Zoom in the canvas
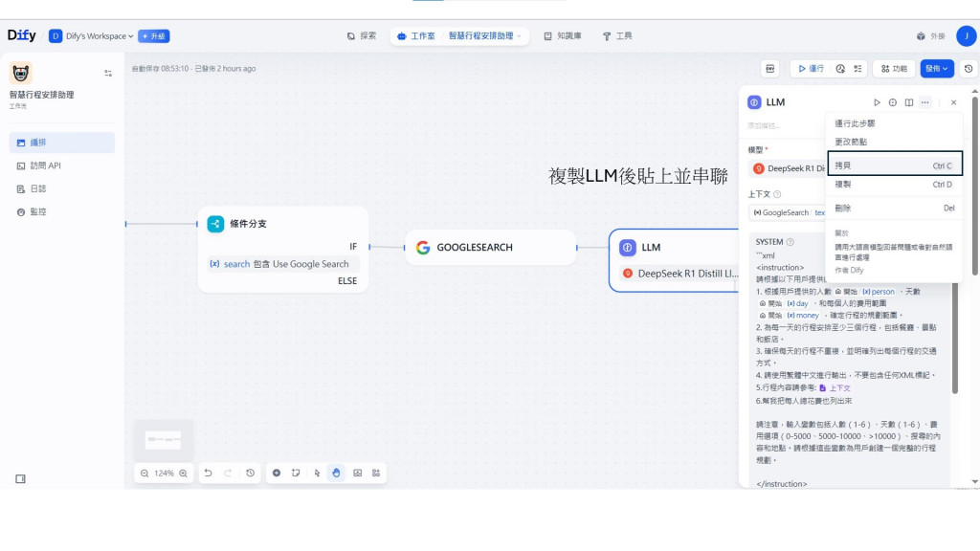Image resolution: width=980 pixels, height=551 pixels. (183, 474)
